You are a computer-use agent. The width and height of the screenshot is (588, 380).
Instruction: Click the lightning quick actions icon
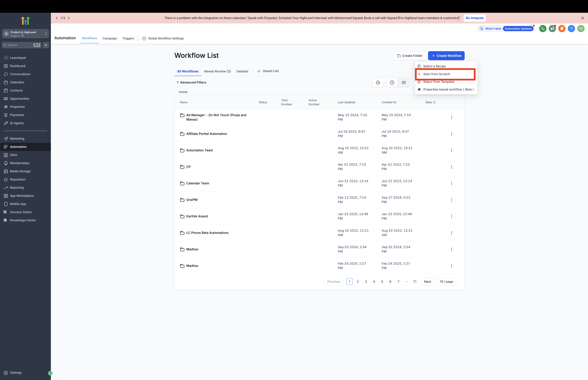[46, 45]
